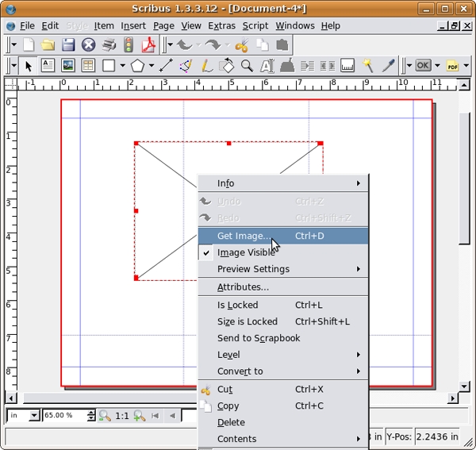Click the Zoom magnifier tool

[x=247, y=66]
